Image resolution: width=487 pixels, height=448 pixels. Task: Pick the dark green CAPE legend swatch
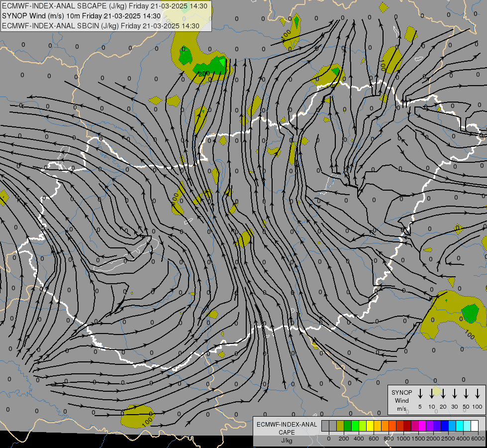[348, 426]
